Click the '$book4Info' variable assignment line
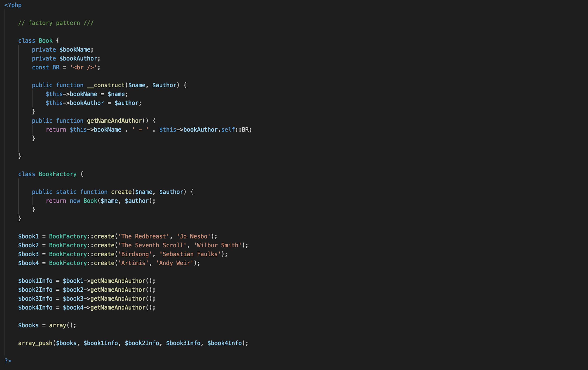 (87, 308)
